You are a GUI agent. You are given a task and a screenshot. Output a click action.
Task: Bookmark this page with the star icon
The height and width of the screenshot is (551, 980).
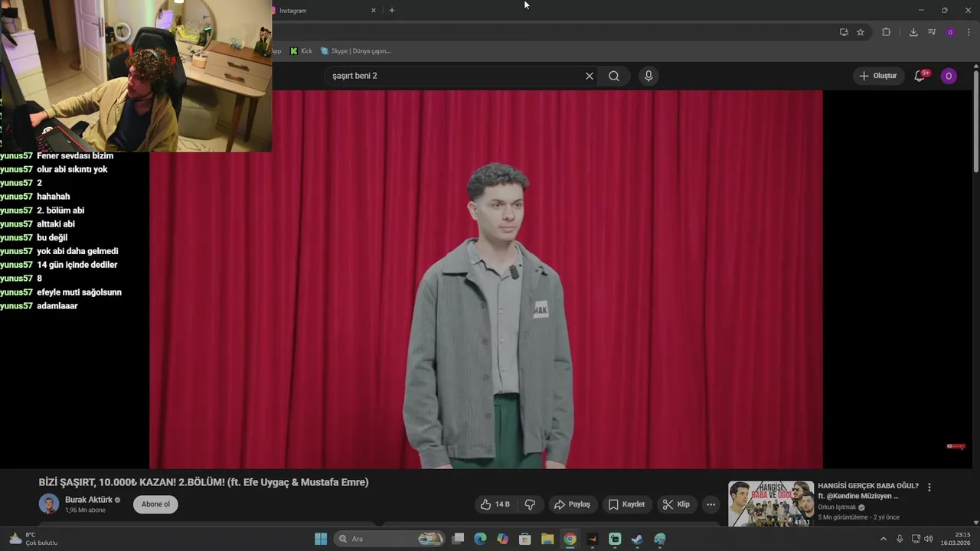pyautogui.click(x=861, y=32)
